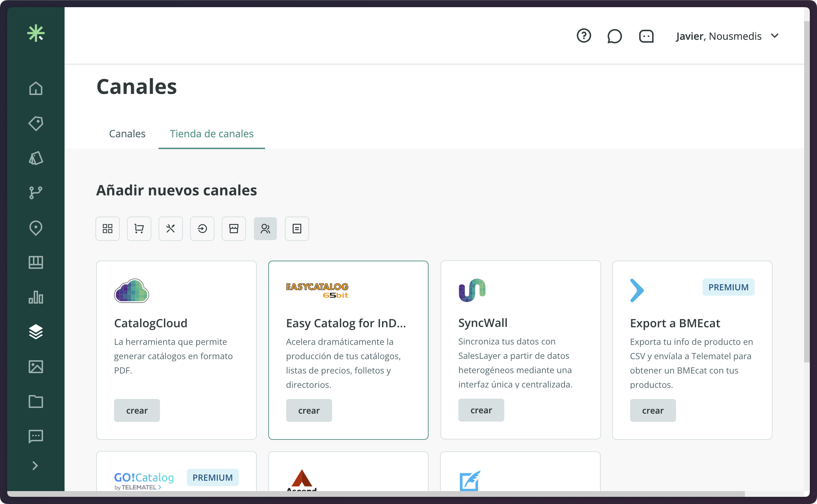817x504 pixels.
Task: Filter channels by shopping cart category
Action: point(139,229)
